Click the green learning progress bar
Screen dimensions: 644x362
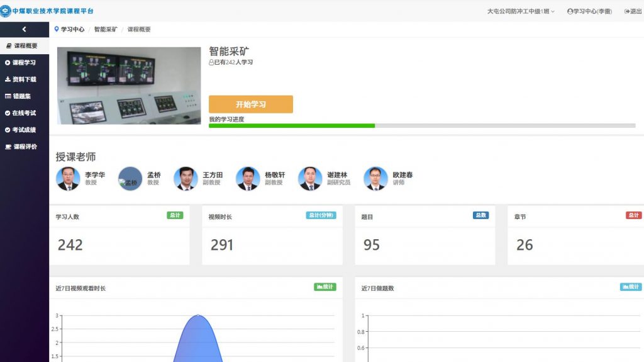(x=292, y=126)
